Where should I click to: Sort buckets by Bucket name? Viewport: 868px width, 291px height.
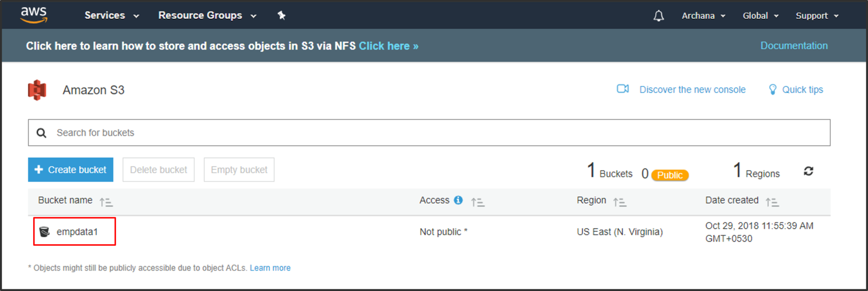pyautogui.click(x=106, y=202)
